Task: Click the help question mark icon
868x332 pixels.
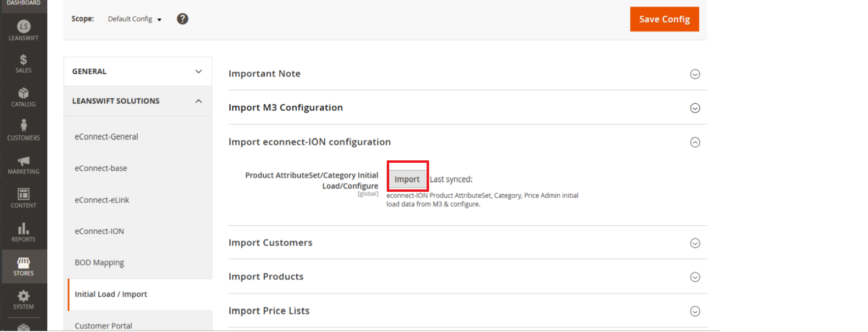Action: click(183, 19)
